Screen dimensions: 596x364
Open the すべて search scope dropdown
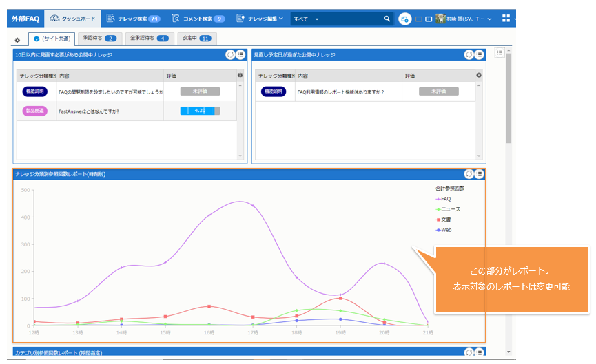click(x=307, y=19)
